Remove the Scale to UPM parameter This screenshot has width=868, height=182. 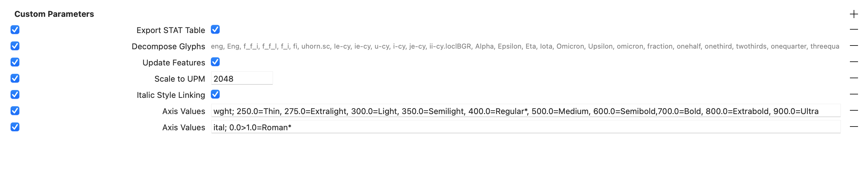point(854,78)
